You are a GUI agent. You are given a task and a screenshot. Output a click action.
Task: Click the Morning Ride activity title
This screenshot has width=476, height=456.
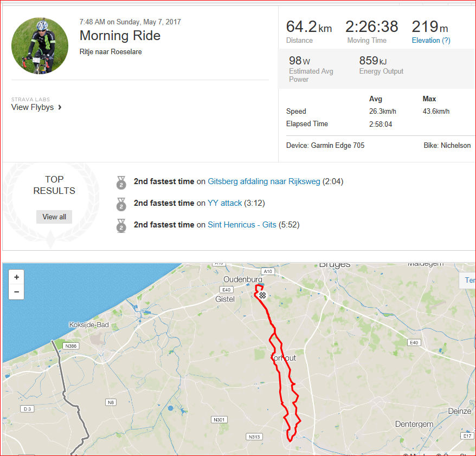(120, 36)
